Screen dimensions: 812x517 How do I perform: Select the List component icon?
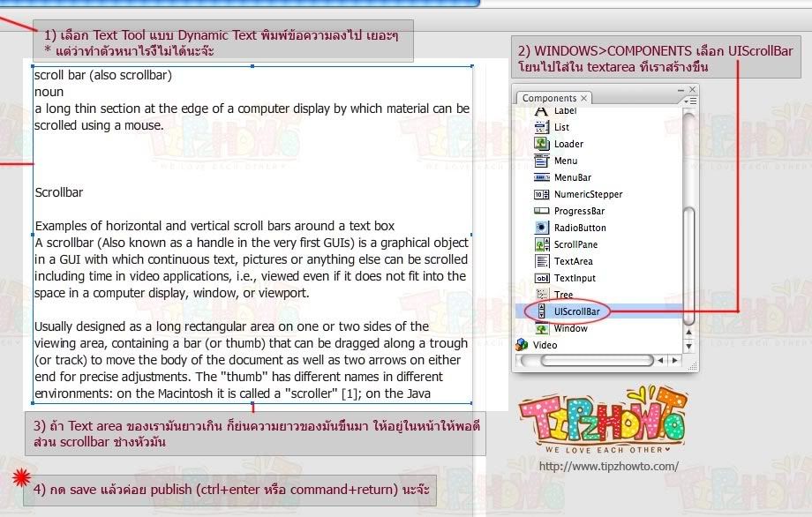(542, 127)
